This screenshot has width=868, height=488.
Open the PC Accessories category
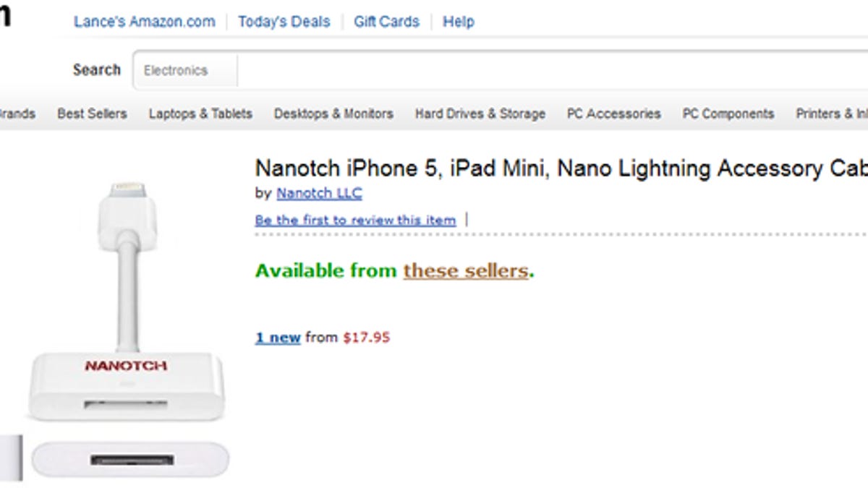tap(613, 114)
